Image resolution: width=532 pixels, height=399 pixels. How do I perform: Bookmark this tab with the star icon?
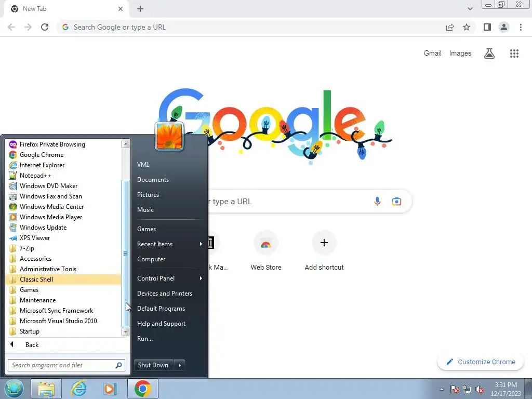[x=467, y=27]
